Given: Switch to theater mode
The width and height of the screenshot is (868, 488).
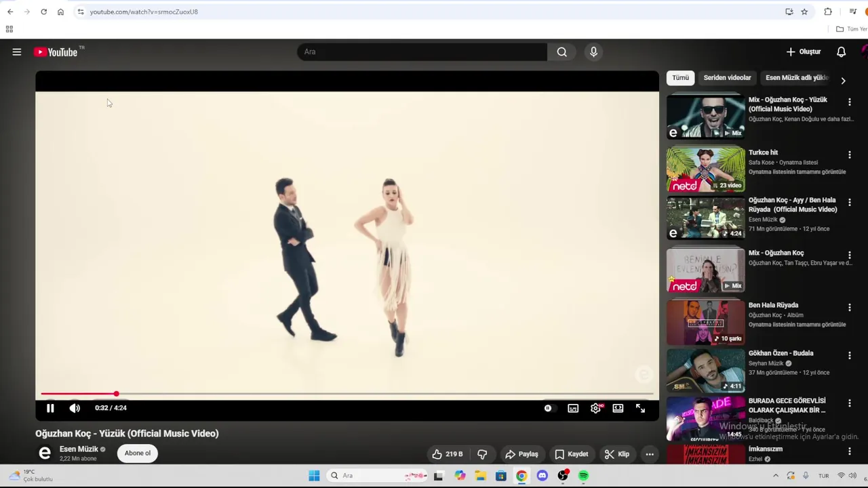Looking at the screenshot, I should coord(618,408).
